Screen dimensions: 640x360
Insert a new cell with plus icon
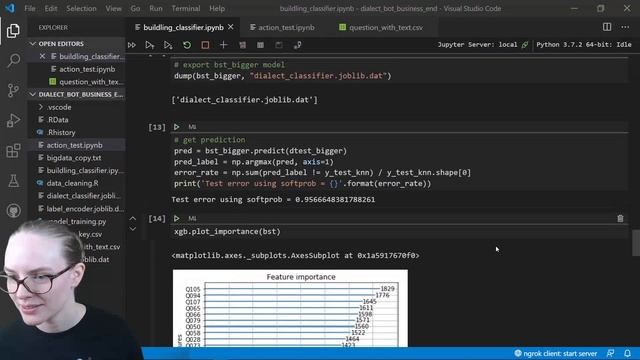click(x=223, y=45)
